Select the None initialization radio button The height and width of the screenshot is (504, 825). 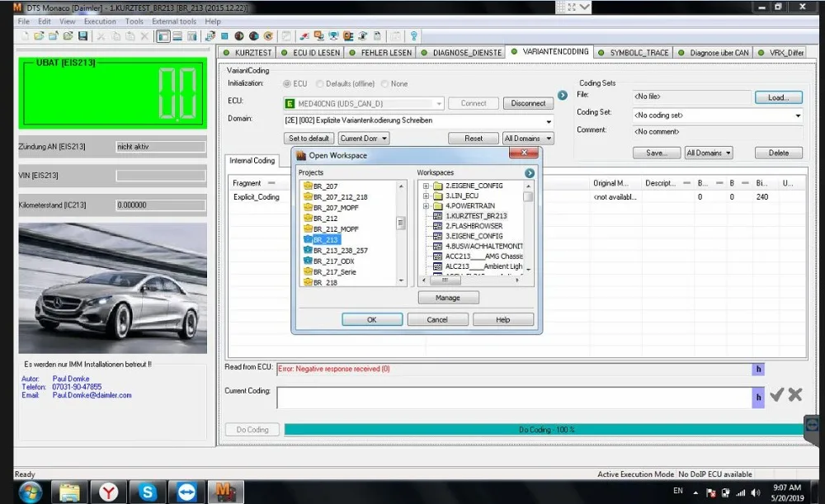point(384,84)
